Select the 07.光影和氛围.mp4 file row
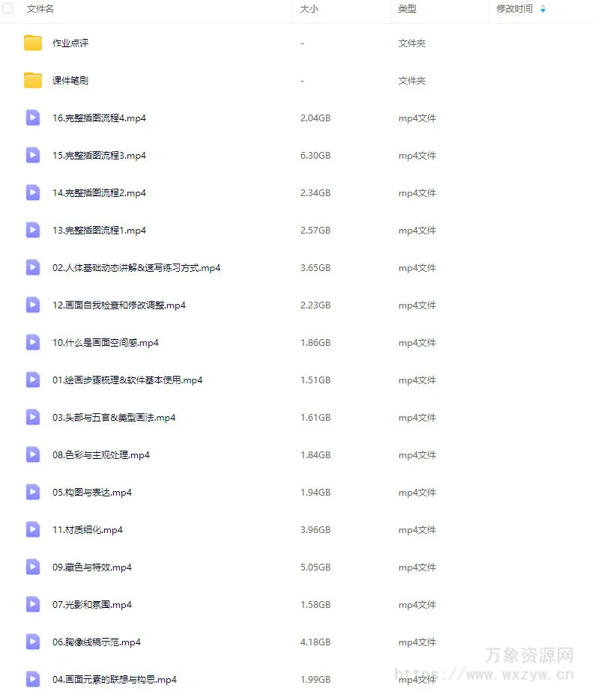The image size is (597, 700). (x=298, y=604)
